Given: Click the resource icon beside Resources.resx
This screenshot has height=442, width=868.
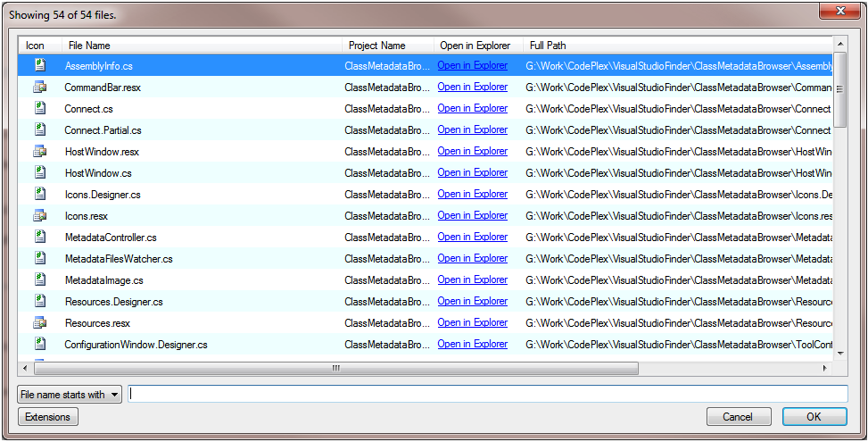Looking at the screenshot, I should 40,322.
